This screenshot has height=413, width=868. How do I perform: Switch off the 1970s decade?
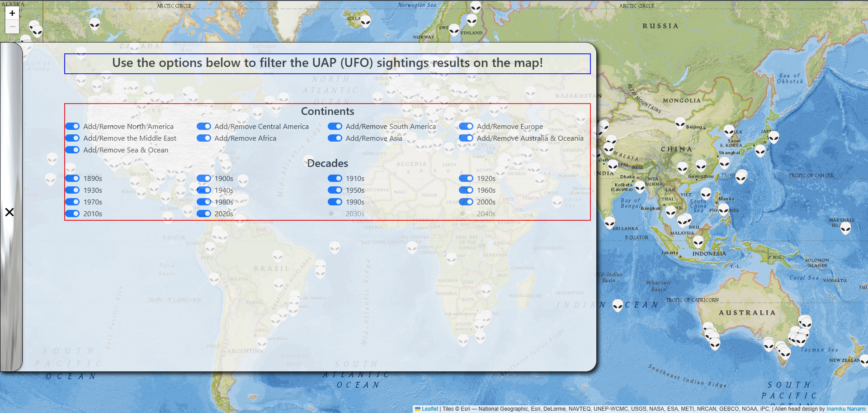click(72, 202)
